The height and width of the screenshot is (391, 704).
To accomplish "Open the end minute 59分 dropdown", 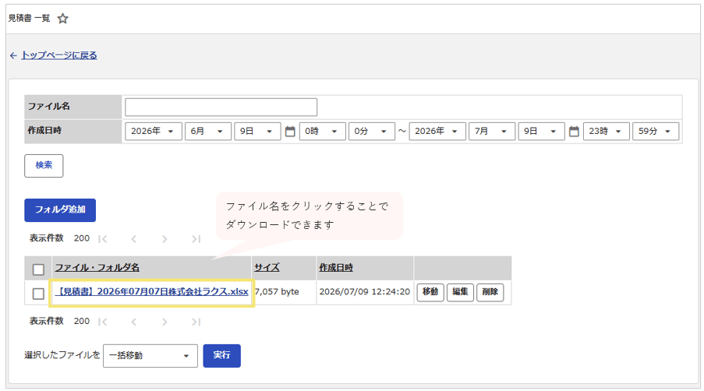I will click(656, 131).
